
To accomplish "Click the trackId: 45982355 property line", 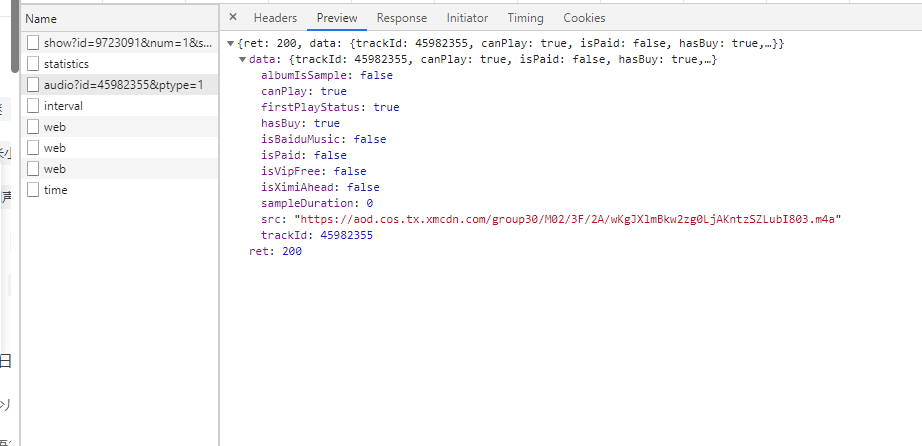I will click(x=317, y=235).
